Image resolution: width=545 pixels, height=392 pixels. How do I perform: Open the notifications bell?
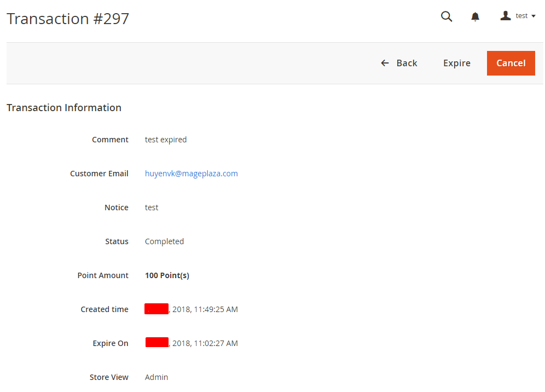tap(475, 17)
